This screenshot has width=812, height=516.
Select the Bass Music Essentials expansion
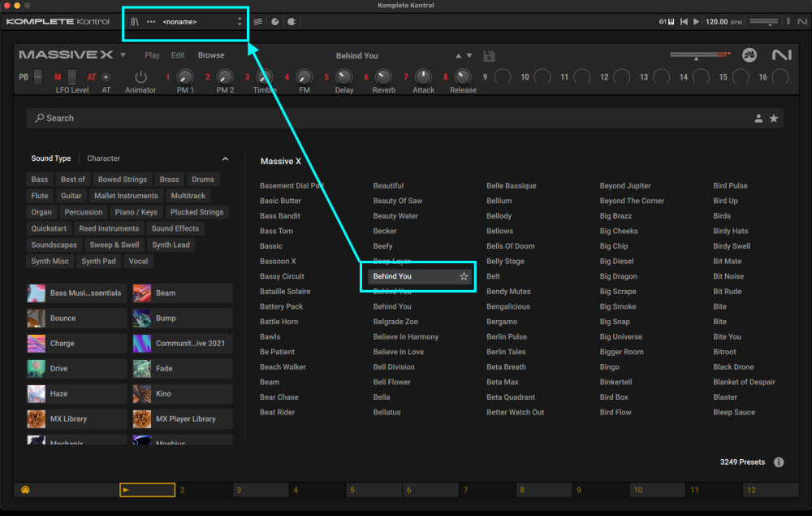point(76,293)
